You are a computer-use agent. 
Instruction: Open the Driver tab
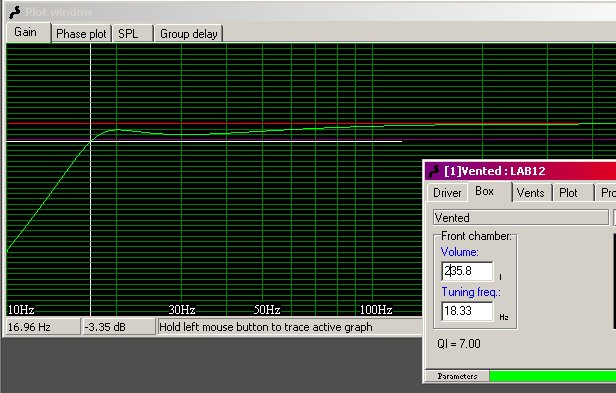tap(447, 193)
